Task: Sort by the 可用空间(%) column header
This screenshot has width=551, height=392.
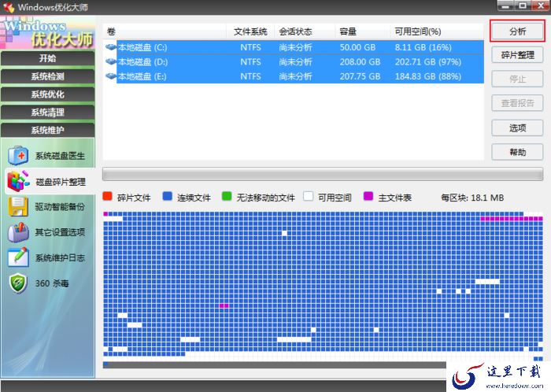Action: pyautogui.click(x=437, y=31)
